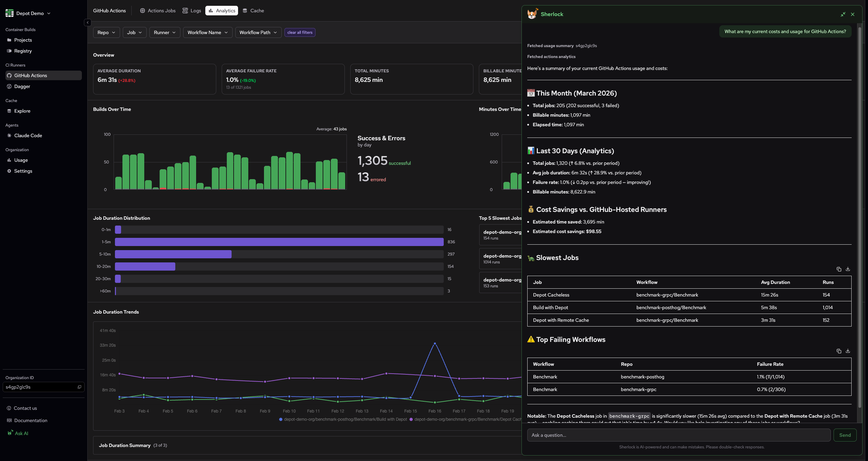This screenshot has height=461, width=868.
Task: Select GitHub Actions in the CI Runners sidebar
Action: (x=31, y=75)
